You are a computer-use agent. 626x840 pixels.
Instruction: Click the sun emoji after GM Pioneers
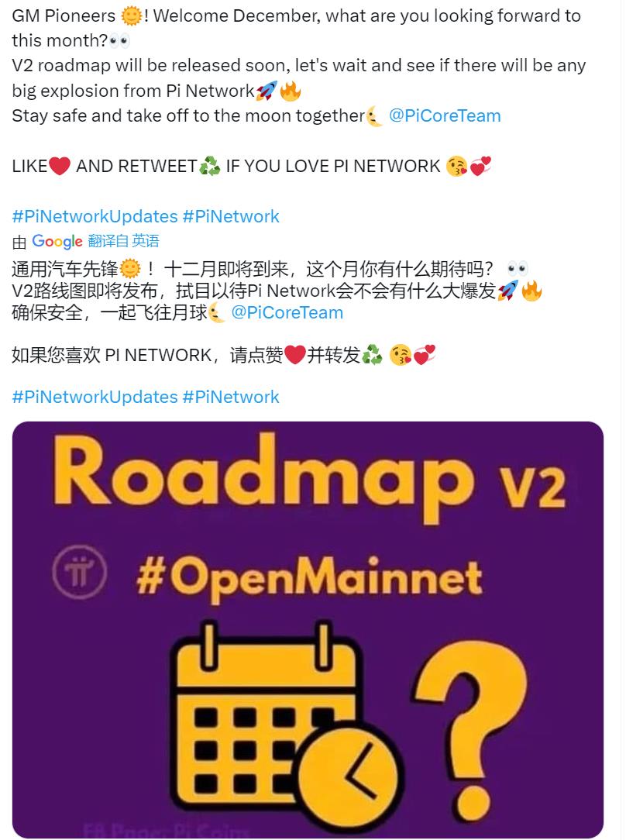131,15
